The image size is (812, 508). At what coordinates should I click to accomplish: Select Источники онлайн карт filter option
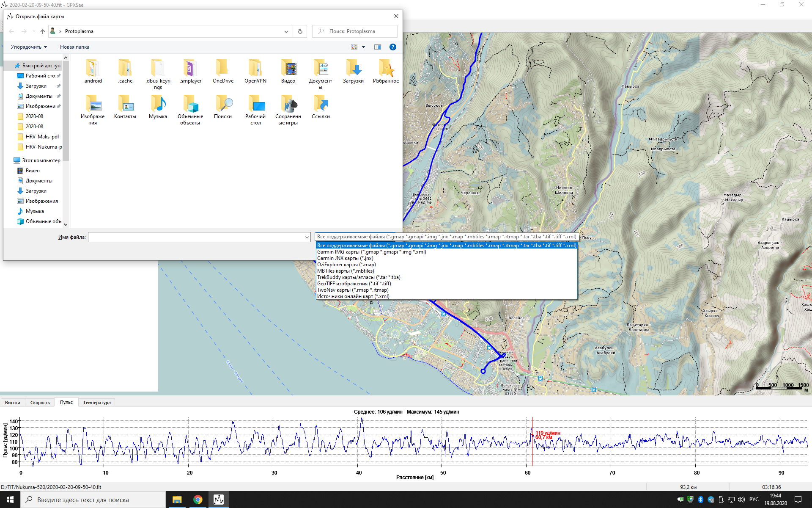point(447,296)
